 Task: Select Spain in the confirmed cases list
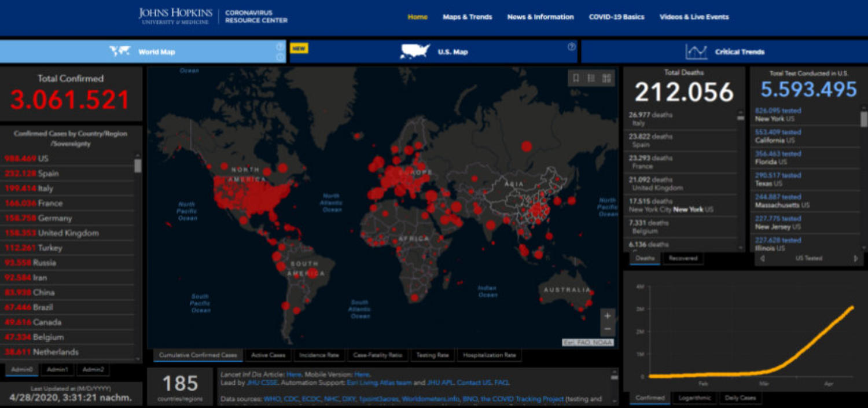[x=48, y=174]
